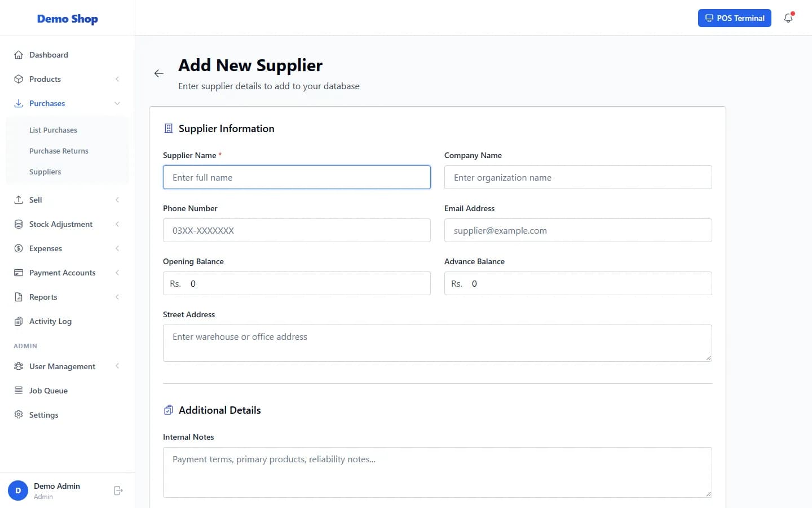The width and height of the screenshot is (812, 508).
Task: Click the Demo Admin user name
Action: click(x=57, y=486)
